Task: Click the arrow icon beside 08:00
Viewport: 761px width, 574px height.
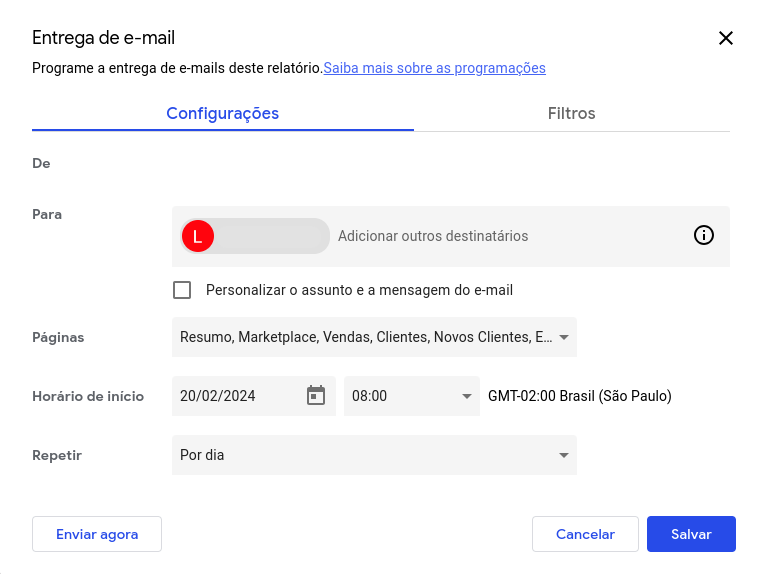Action: point(466,396)
